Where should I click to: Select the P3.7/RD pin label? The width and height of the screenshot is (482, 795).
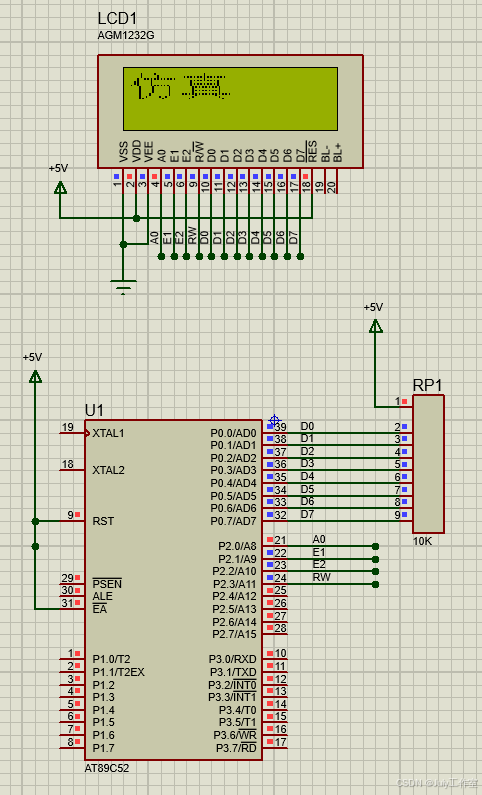click(236, 748)
